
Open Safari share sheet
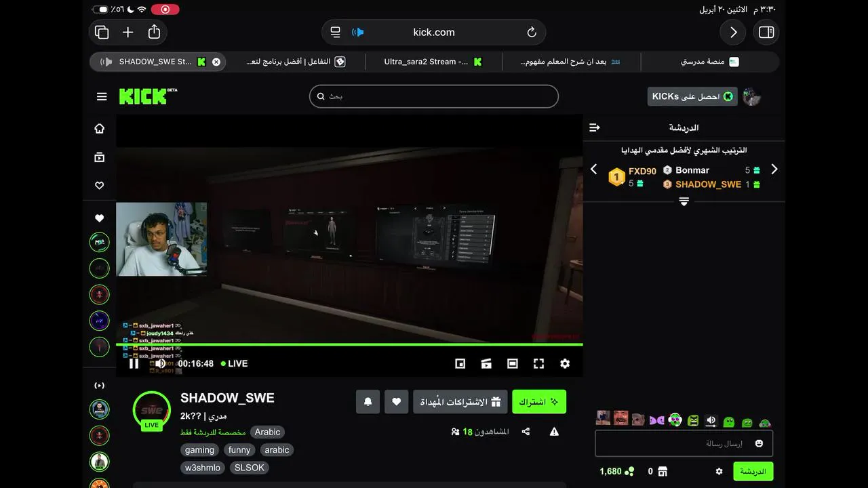coord(154,32)
